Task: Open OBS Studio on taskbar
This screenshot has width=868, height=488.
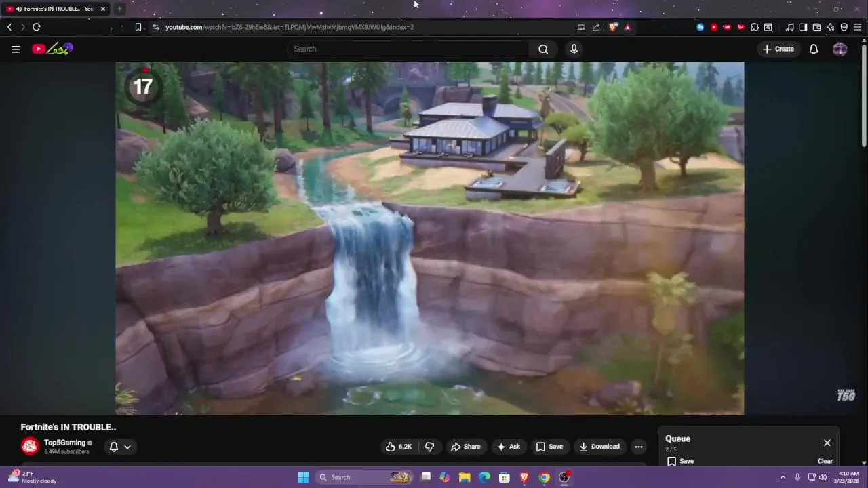Action: click(564, 477)
